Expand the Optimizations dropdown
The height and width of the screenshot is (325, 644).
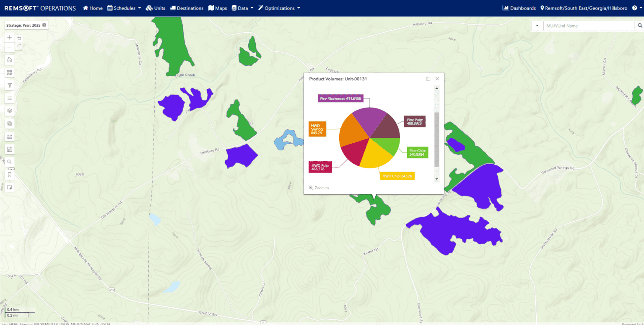(x=279, y=8)
